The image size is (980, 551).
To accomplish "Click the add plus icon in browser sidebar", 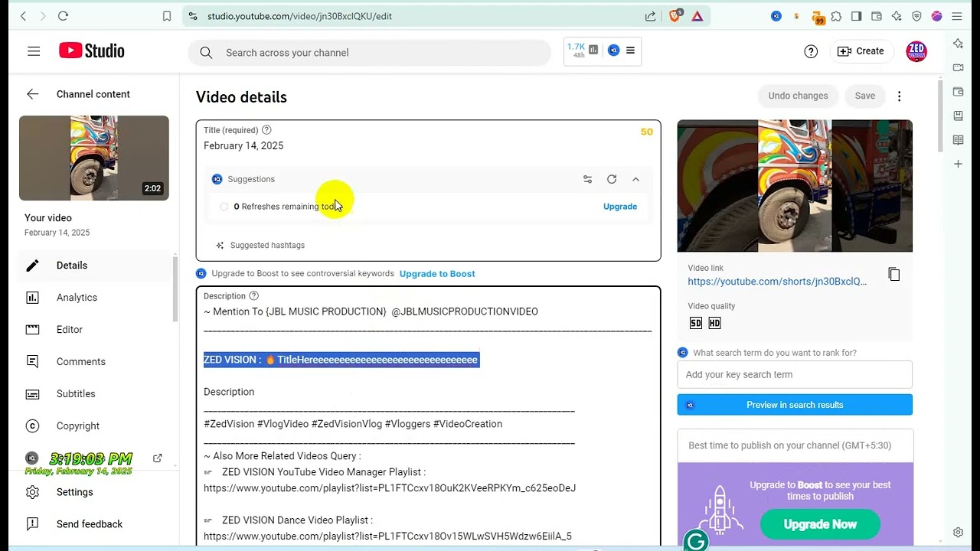I will [x=958, y=165].
